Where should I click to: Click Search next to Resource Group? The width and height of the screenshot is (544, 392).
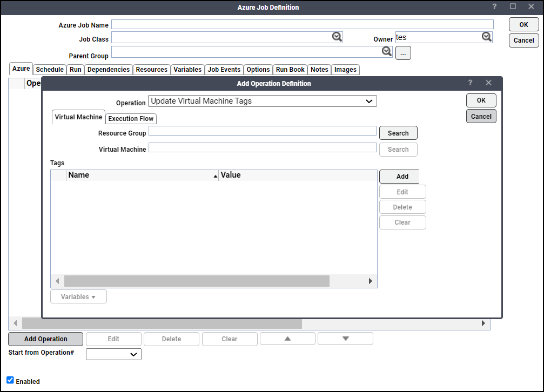pos(398,133)
